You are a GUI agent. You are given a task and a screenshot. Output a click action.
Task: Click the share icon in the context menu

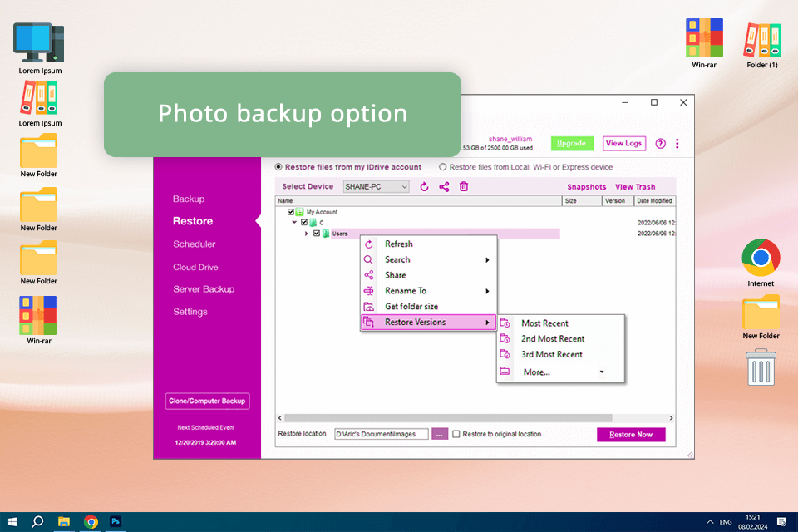(x=369, y=275)
